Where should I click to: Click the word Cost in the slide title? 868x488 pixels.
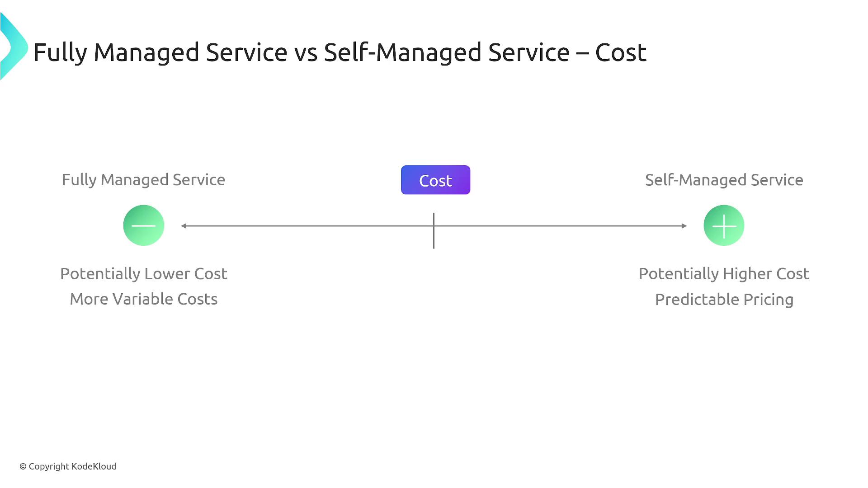[621, 52]
